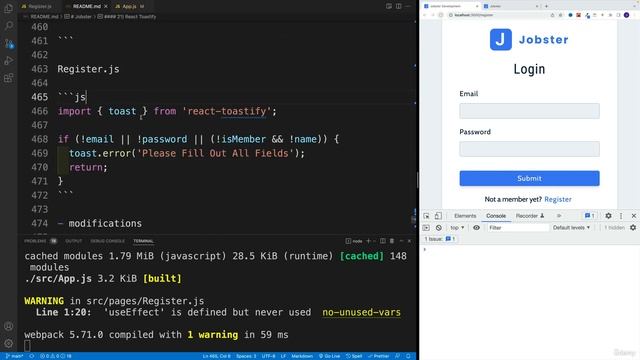Viewport: 640px width, 360px height.
Task: Kill the terminal with trash icon
Action: 392,241
